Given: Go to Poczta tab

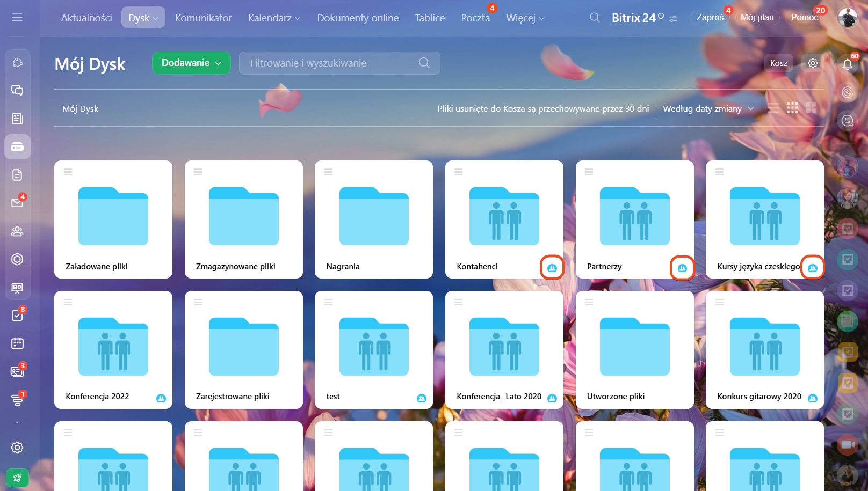Looking at the screenshot, I should 475,18.
